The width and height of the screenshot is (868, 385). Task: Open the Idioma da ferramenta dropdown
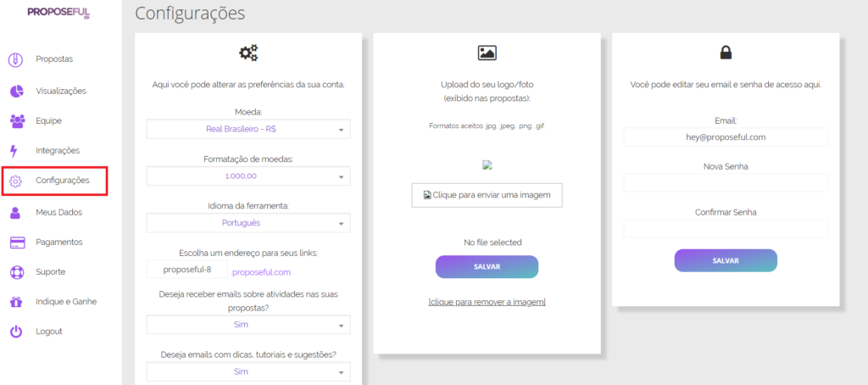248,223
